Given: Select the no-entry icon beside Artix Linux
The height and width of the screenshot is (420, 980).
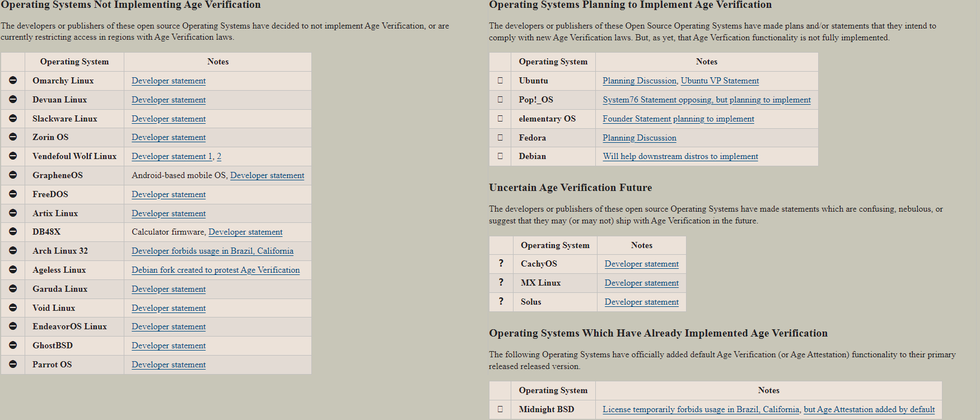Looking at the screenshot, I should click(x=13, y=213).
